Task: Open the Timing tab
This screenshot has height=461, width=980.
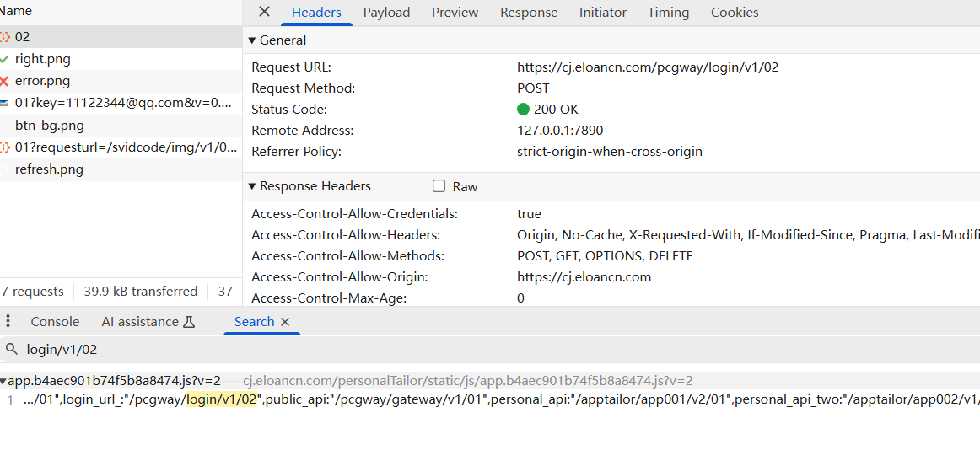Action: [x=668, y=13]
